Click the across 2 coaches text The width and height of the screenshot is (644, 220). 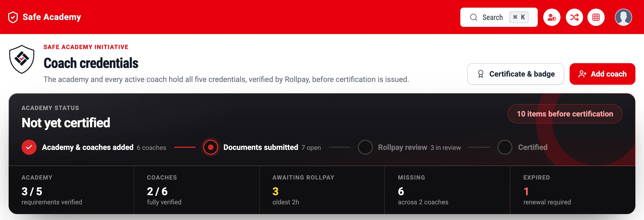[423, 202]
